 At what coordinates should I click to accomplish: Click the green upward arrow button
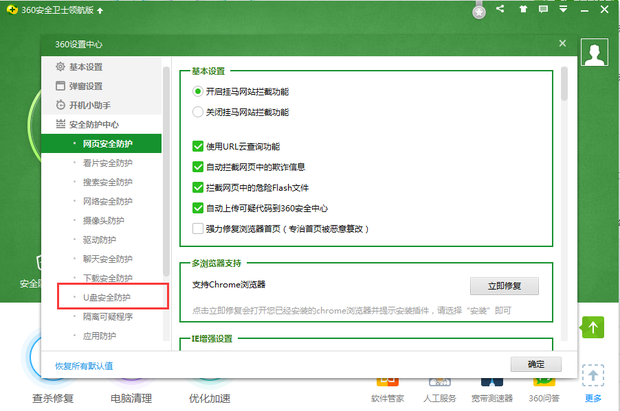pyautogui.click(x=593, y=327)
